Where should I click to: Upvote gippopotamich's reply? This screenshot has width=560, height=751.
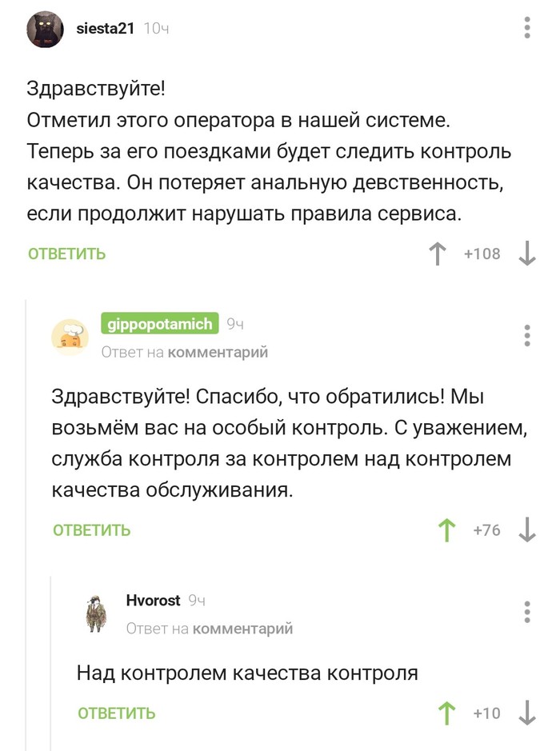point(446,529)
